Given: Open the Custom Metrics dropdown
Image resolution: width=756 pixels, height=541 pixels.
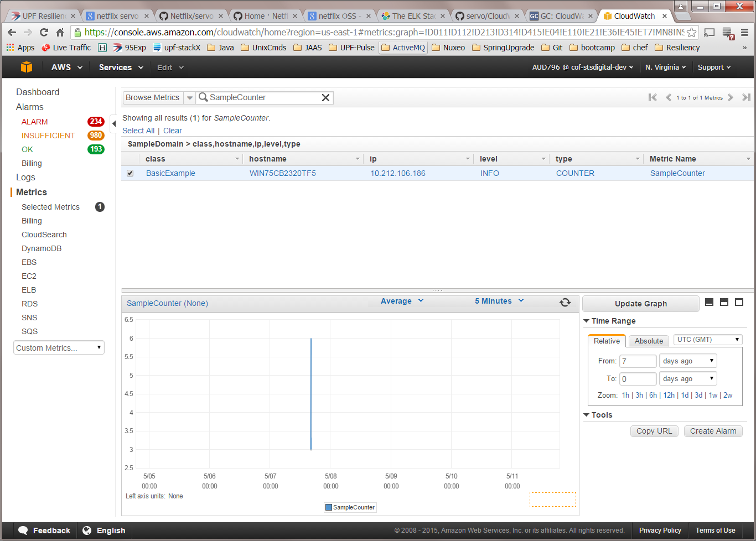Looking at the screenshot, I should pos(59,348).
